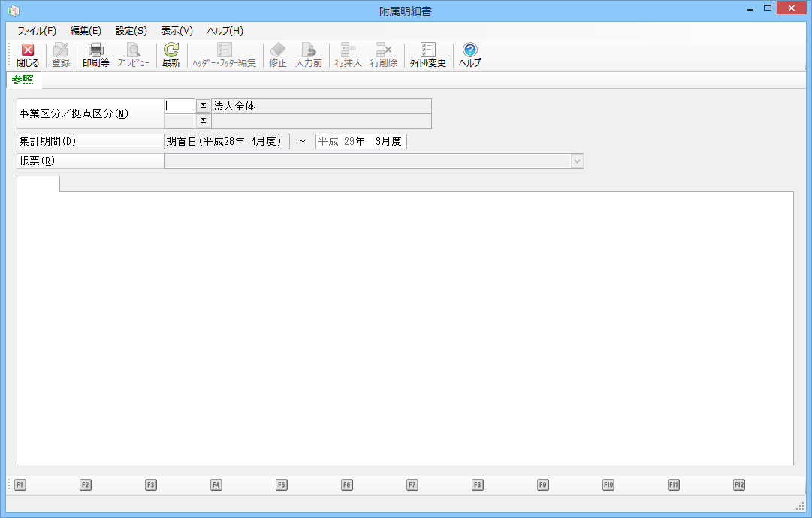Click the ヘルプ question mark icon
This screenshot has height=518, width=812.
470,50
